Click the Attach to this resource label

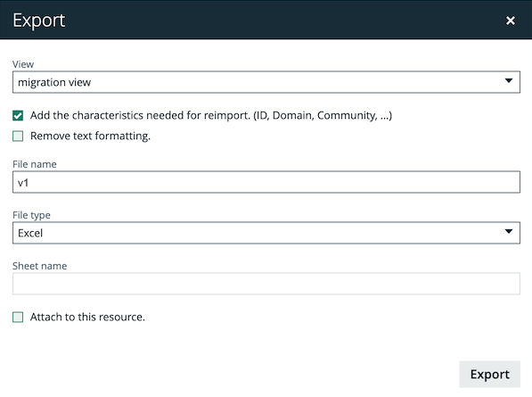pyautogui.click(x=87, y=317)
